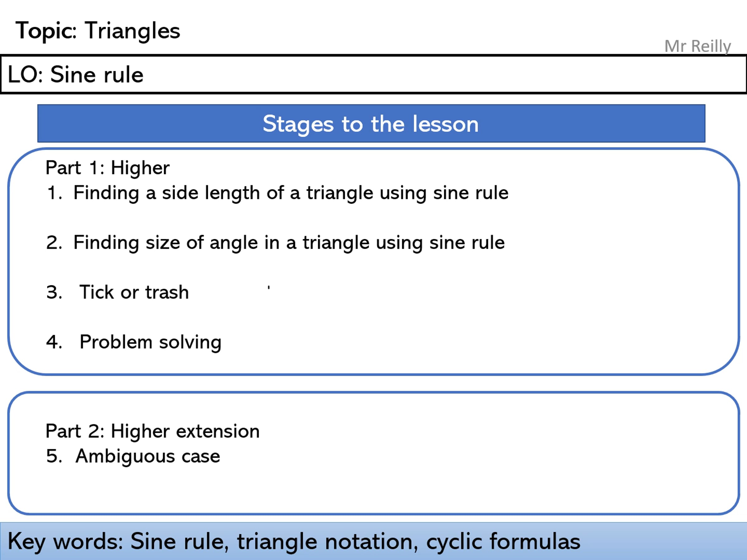Click the 'LO: Sine rule' objective box
747x560 pixels.
coord(374,74)
